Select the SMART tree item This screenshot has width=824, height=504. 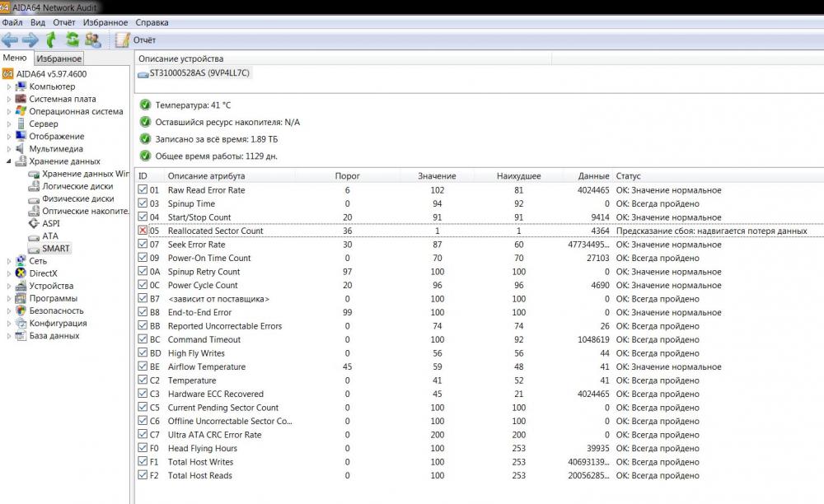click(56, 249)
